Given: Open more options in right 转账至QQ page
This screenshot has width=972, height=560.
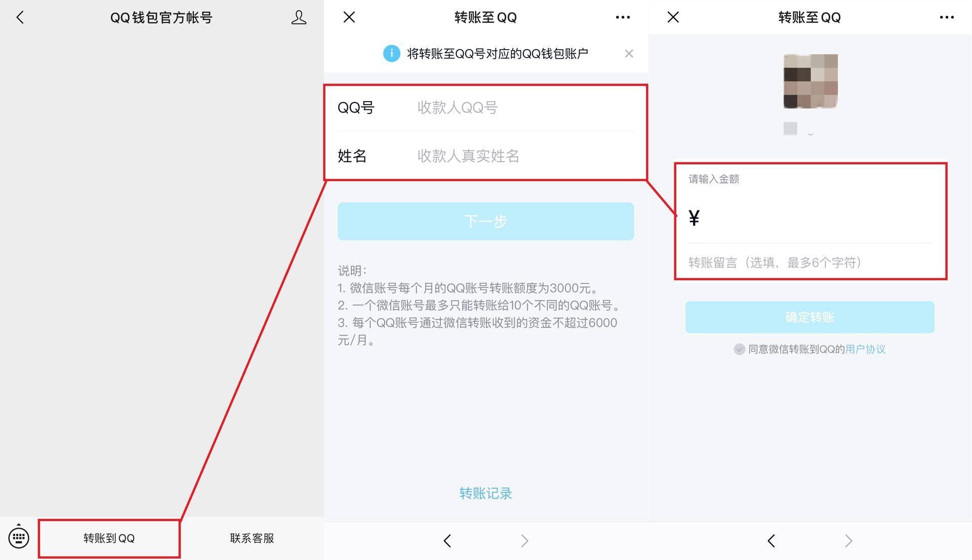Looking at the screenshot, I should pos(947,17).
